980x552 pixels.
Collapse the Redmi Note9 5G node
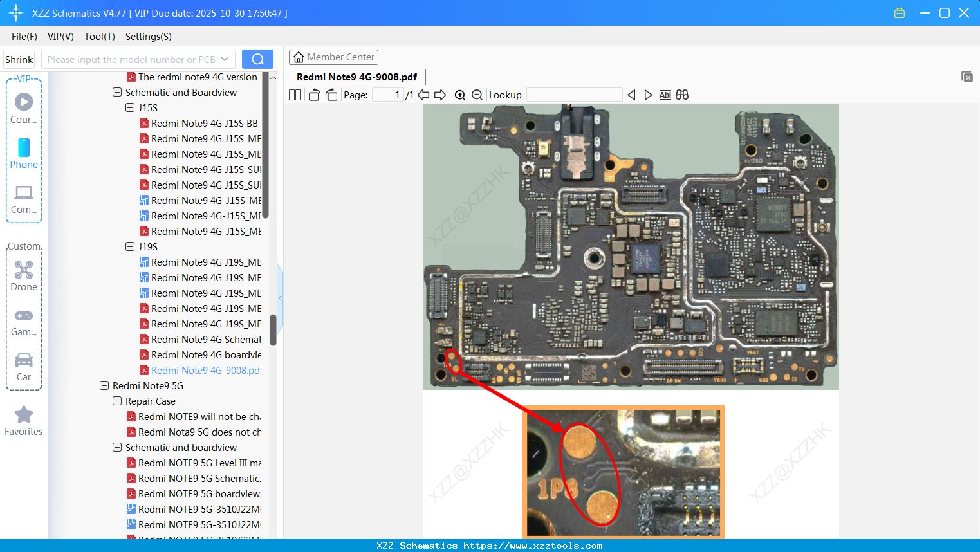(104, 386)
